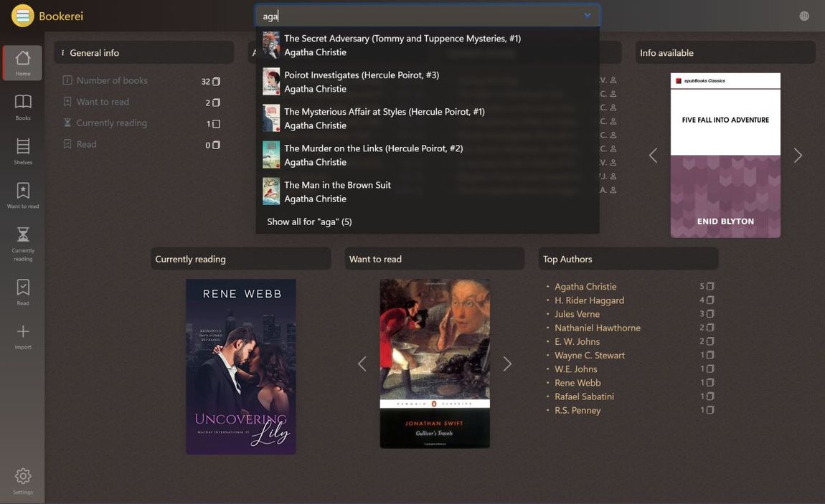
Task: Click the Want to read panel header
Action: (x=435, y=259)
